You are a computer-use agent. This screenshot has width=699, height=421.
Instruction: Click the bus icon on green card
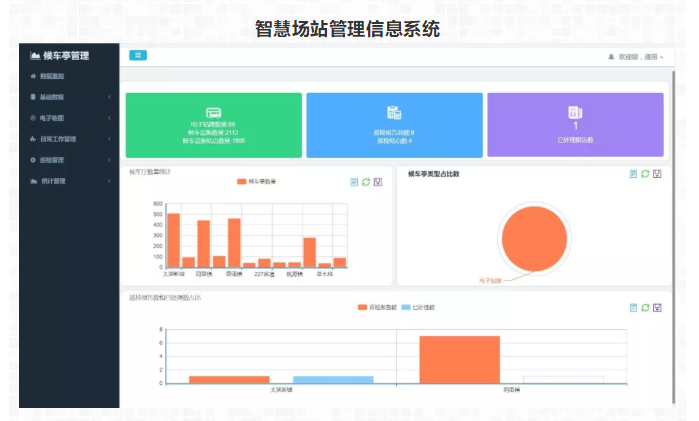pyautogui.click(x=214, y=113)
